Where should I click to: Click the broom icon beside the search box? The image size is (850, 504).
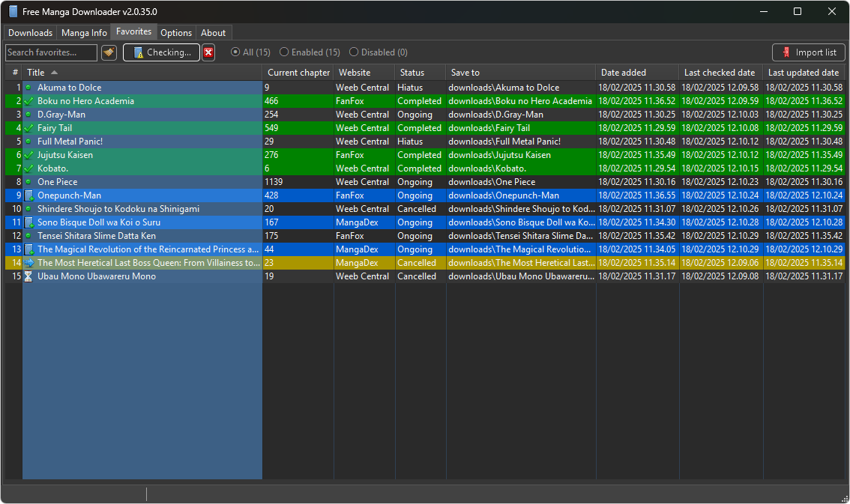tap(109, 52)
